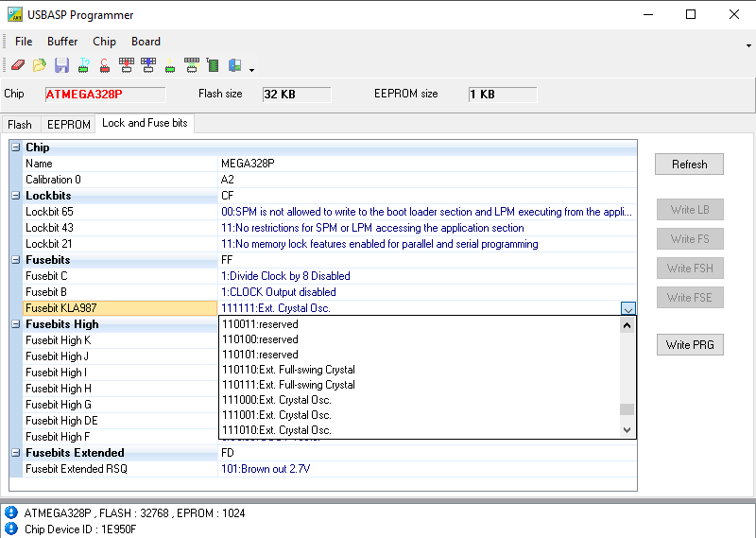Click the verify buffer-to-chip icon
This screenshot has height=538, width=756.
192,65
